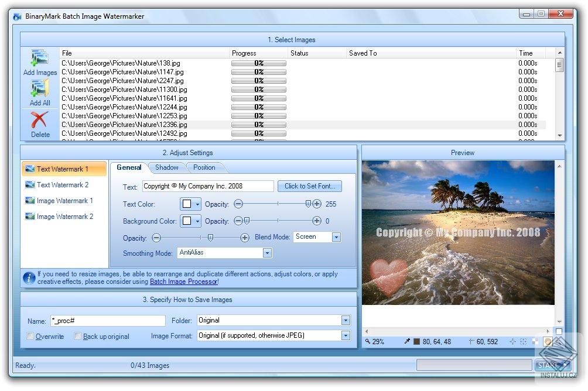Image resolution: width=588 pixels, height=391 pixels.
Task: Select Image Watermark 1 in the list
Action: (64, 201)
